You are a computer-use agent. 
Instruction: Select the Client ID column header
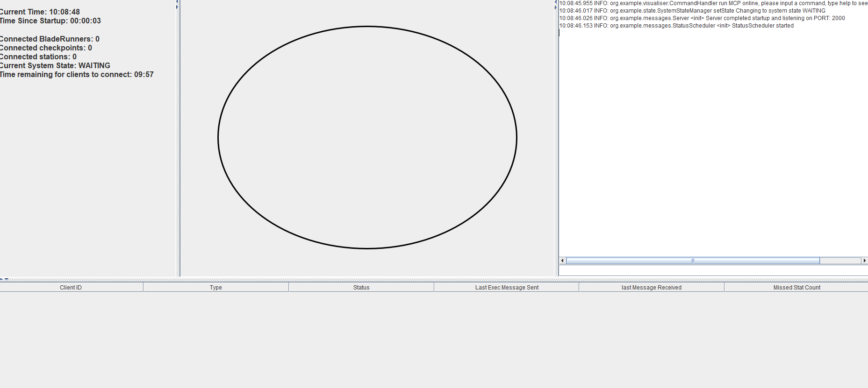(71, 288)
